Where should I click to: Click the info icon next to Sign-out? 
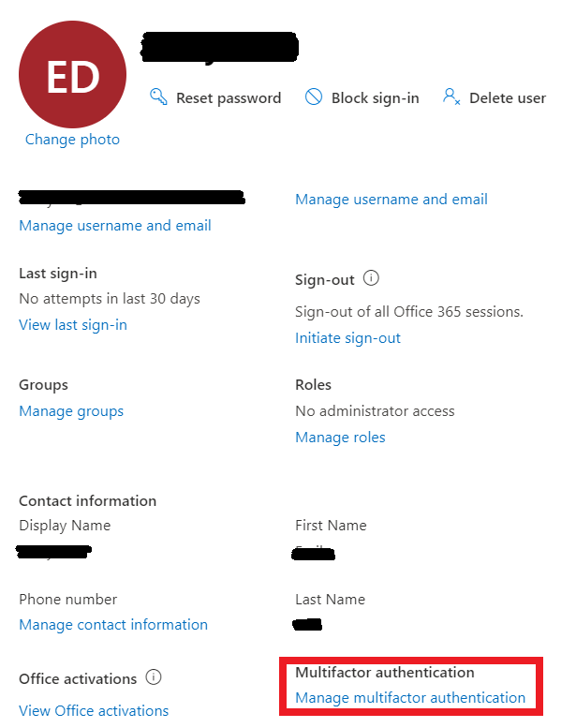click(x=371, y=279)
